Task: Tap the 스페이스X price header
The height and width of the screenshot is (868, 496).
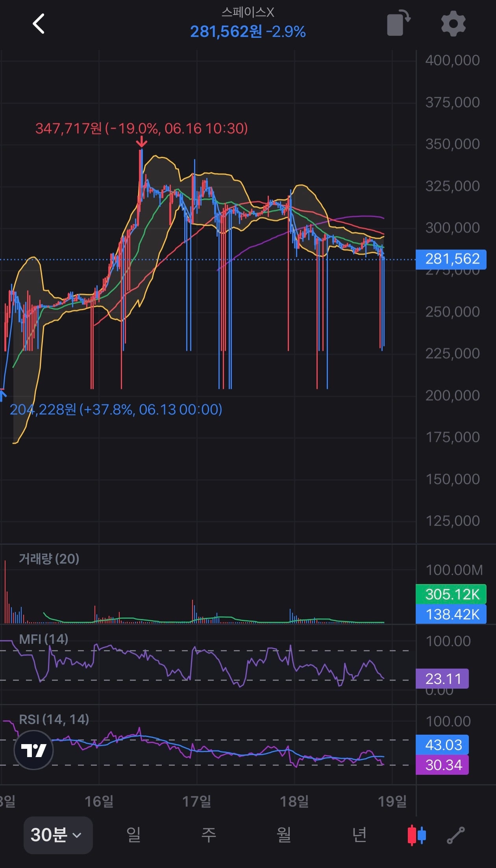Action: tap(248, 23)
